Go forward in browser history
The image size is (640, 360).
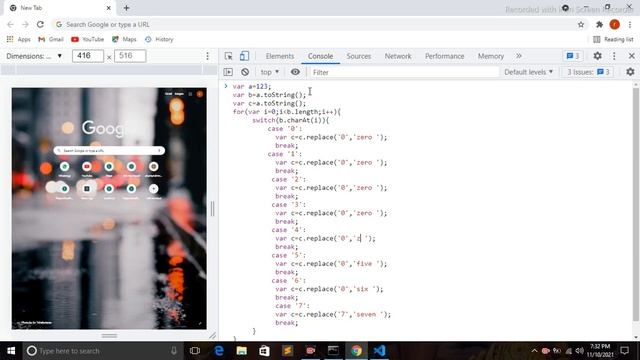pos(25,24)
